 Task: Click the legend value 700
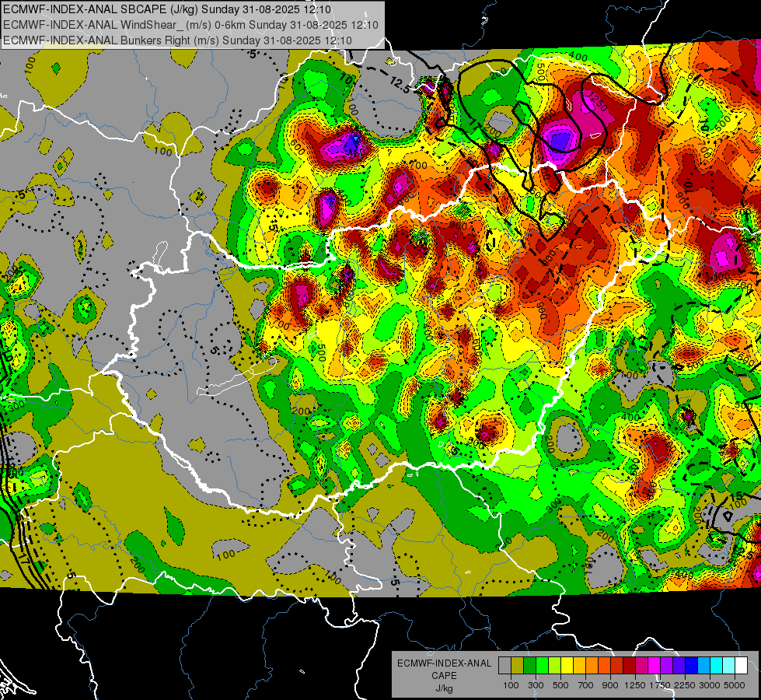point(586,685)
